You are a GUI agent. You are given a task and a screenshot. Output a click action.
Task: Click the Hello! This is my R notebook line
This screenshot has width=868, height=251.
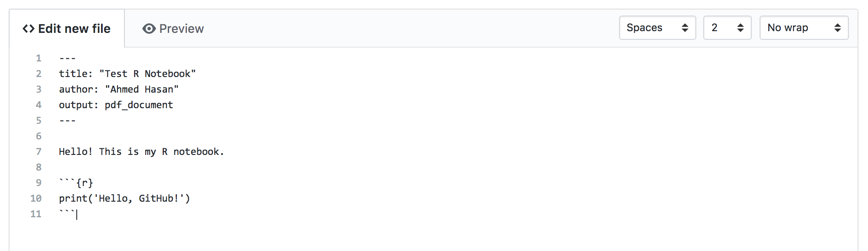(x=141, y=151)
